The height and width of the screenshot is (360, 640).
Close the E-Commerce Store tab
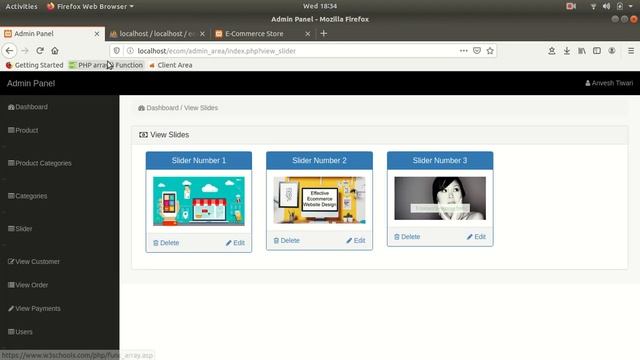coord(308,34)
